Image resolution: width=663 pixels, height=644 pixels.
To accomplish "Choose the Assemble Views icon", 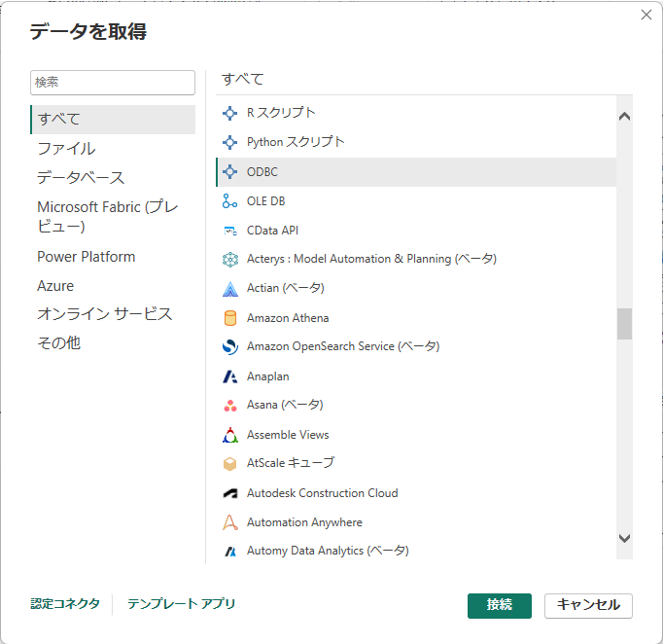I will (x=230, y=435).
